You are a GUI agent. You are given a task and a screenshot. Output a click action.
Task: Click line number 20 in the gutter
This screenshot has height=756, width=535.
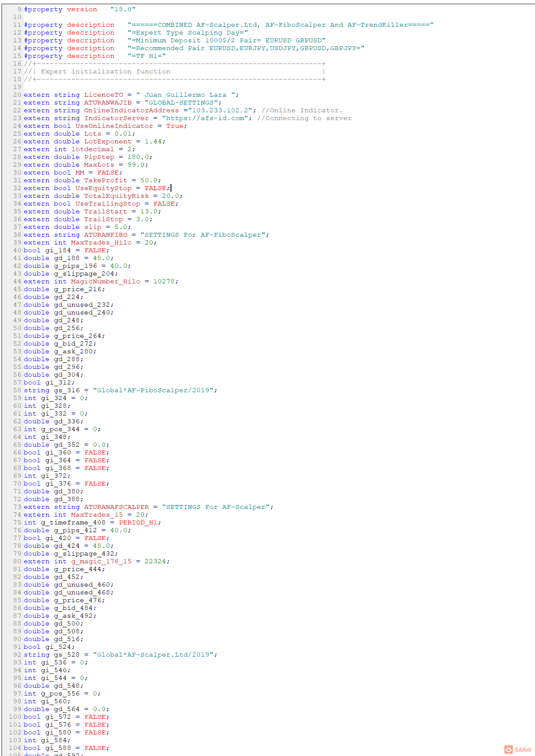pyautogui.click(x=17, y=95)
